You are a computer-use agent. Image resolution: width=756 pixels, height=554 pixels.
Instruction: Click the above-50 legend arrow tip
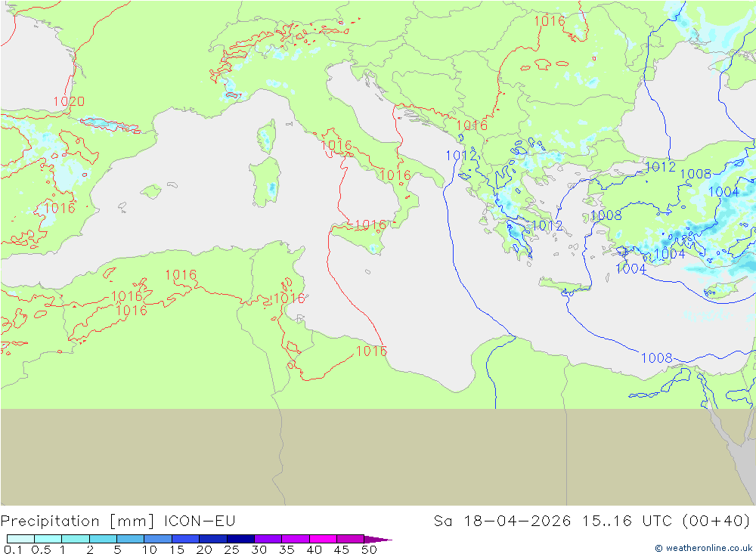(x=378, y=539)
